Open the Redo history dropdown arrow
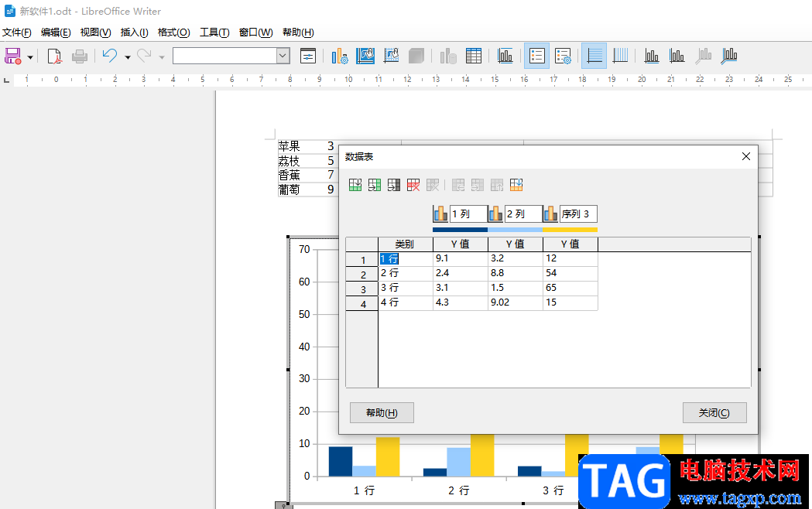This screenshot has height=509, width=812. (x=162, y=57)
